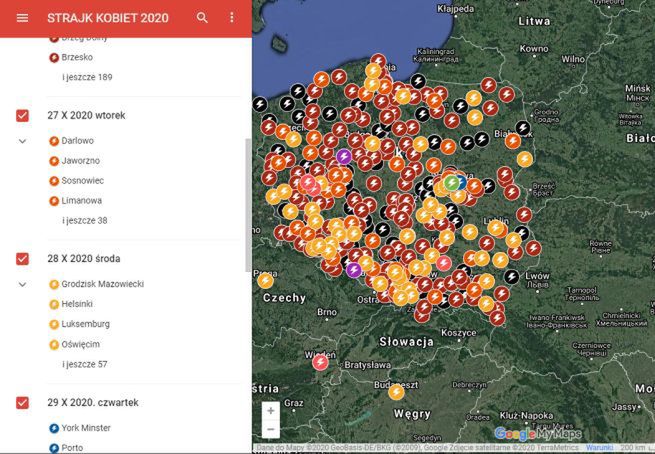
Task: Click the orange icon beside Sosnowiec
Action: point(54,181)
